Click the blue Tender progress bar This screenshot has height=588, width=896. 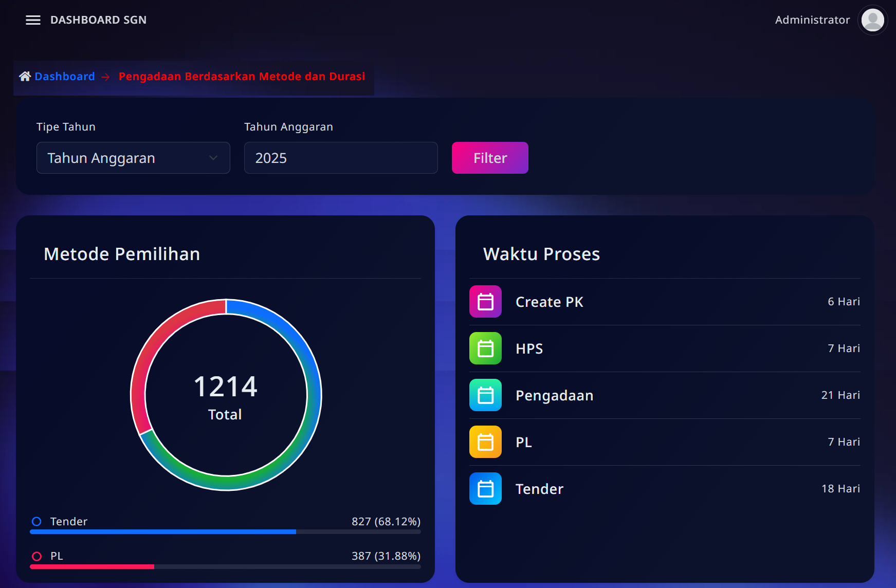pos(163,532)
